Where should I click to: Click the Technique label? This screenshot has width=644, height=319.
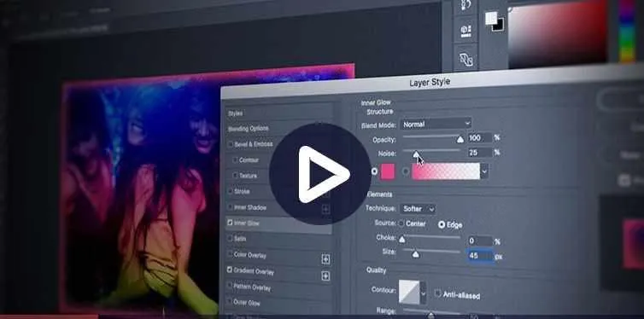pyautogui.click(x=381, y=208)
